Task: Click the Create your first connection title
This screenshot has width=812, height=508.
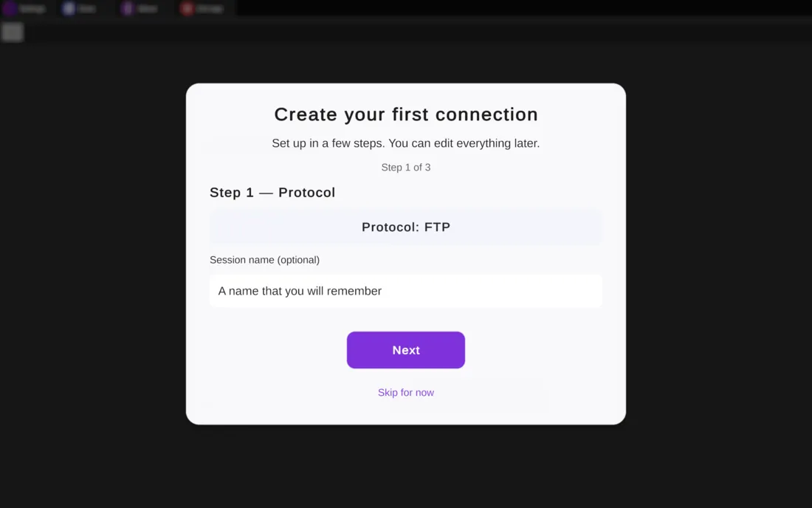Action: point(406,114)
